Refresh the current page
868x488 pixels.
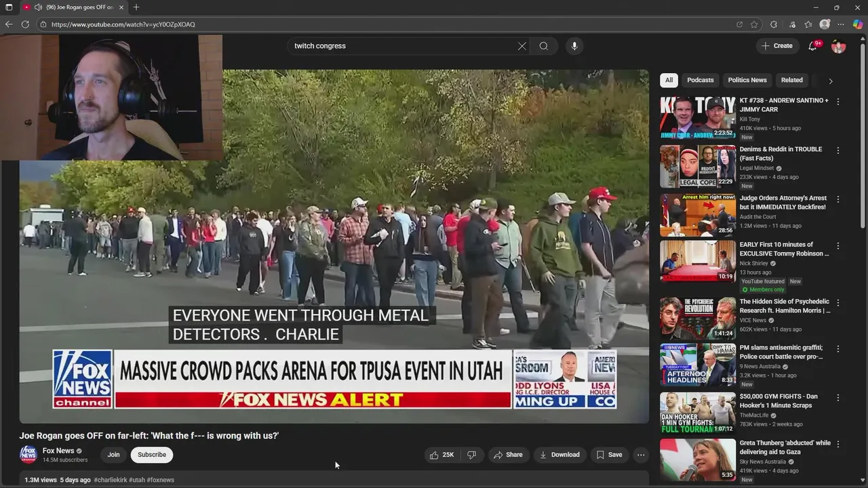click(25, 24)
